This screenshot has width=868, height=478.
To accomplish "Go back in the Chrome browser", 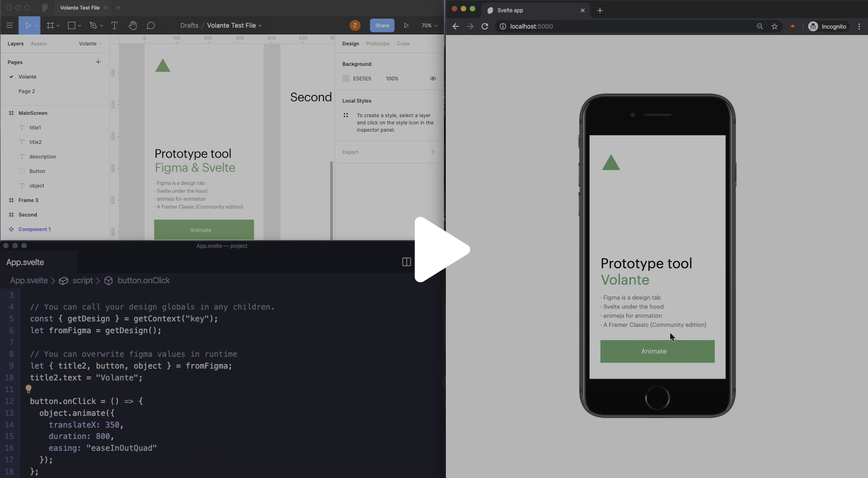I will 456,26.
